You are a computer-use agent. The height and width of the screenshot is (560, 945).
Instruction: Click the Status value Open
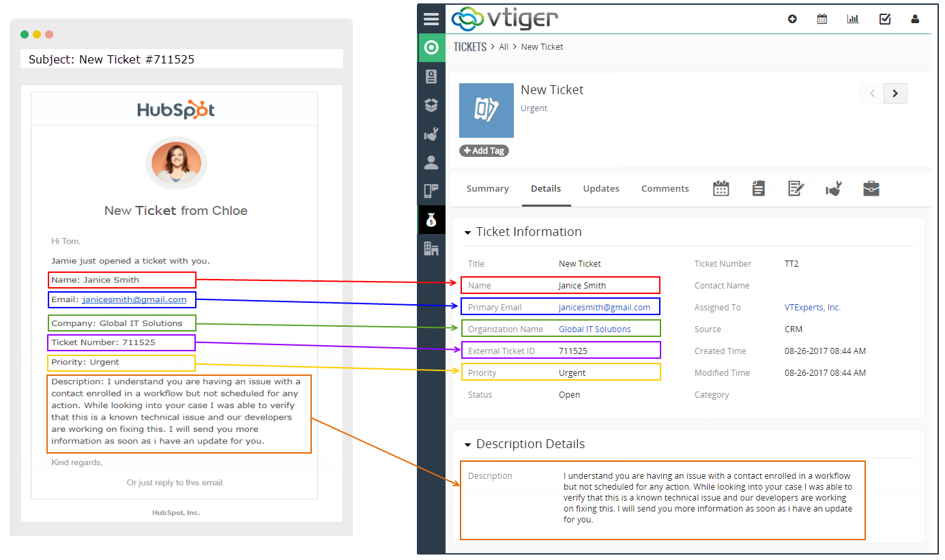click(570, 395)
